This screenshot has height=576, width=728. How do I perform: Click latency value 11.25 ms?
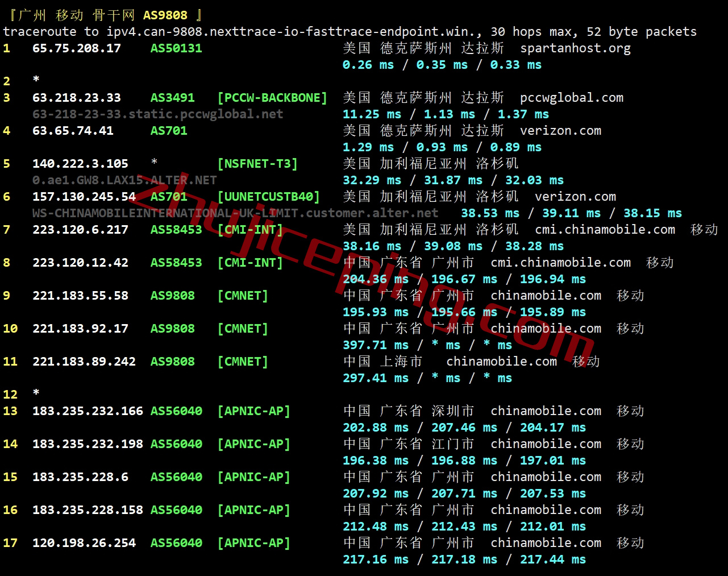coord(372,114)
